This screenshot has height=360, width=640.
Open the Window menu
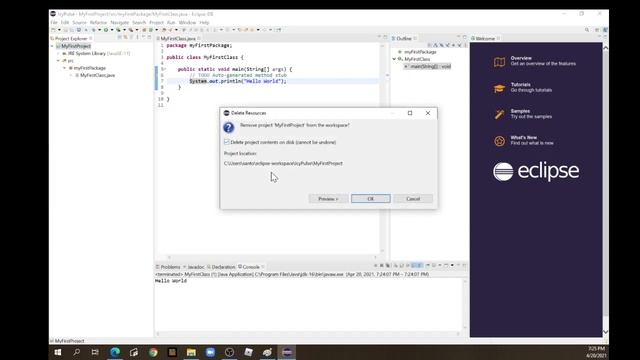(x=187, y=22)
